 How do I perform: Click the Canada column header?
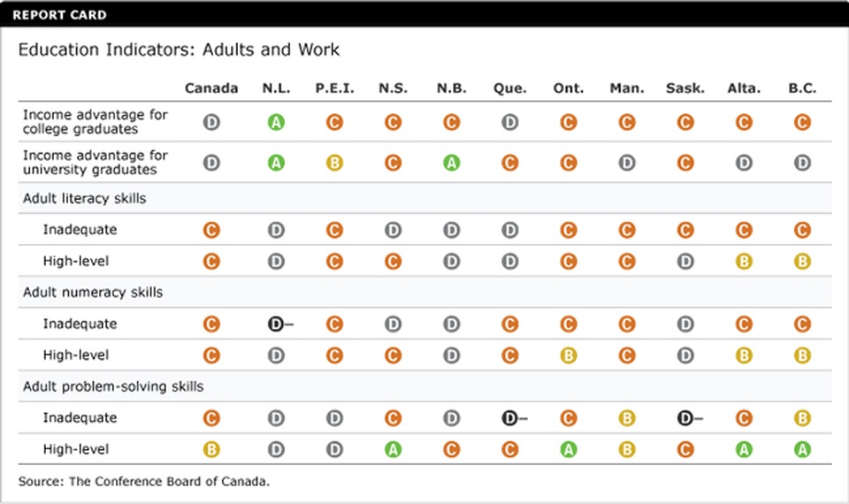point(211,88)
